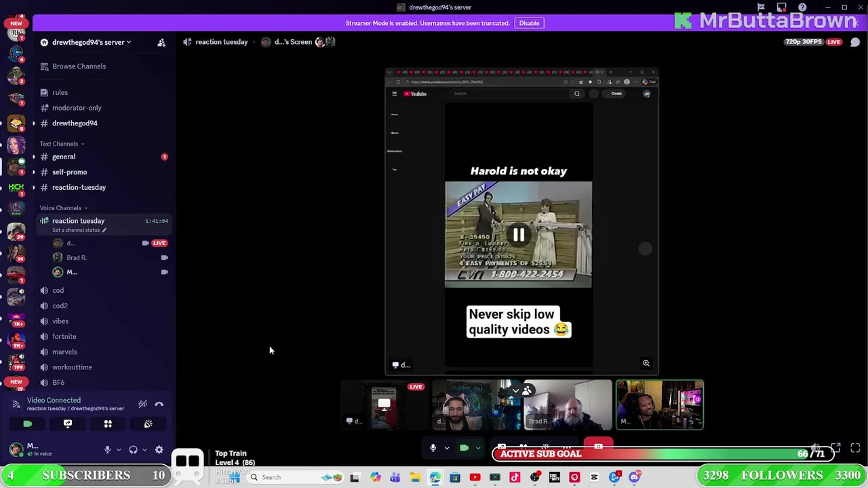The height and width of the screenshot is (488, 868).
Task: Toggle camera in call control bar
Action: (x=464, y=448)
